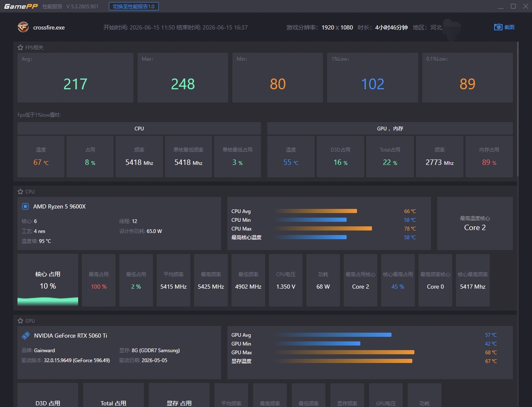
Task: Click the camera screenshot icon
Action: [x=498, y=27]
